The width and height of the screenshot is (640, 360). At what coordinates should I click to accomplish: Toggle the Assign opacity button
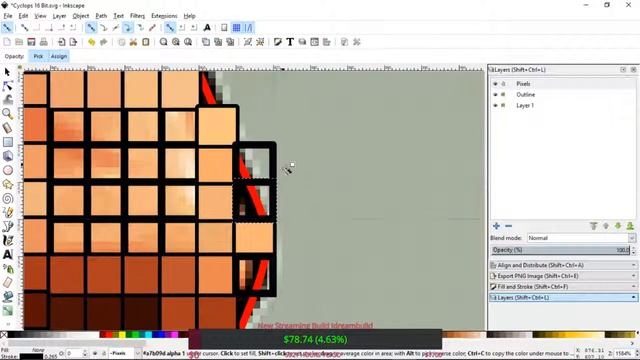59,56
